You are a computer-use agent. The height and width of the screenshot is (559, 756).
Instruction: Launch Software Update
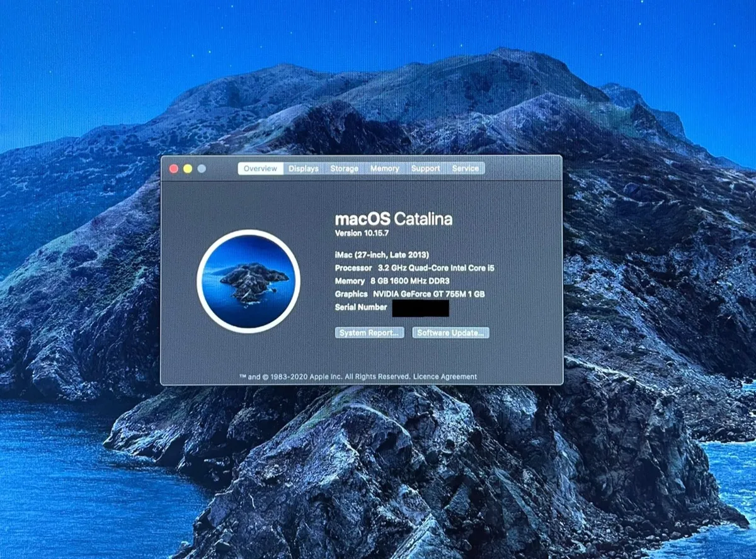(x=450, y=332)
